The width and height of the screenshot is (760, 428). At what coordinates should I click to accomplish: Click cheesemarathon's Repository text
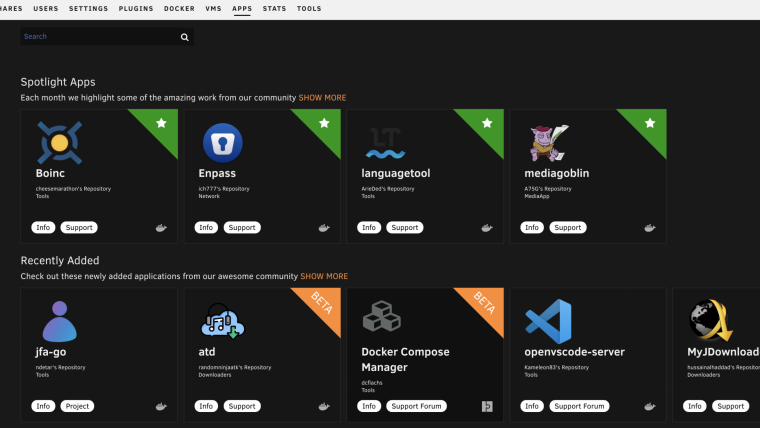click(x=73, y=189)
